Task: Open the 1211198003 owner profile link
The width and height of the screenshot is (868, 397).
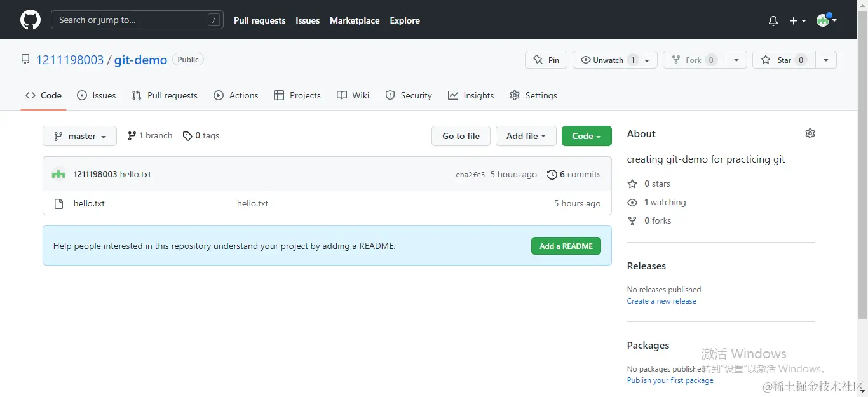Action: 70,60
